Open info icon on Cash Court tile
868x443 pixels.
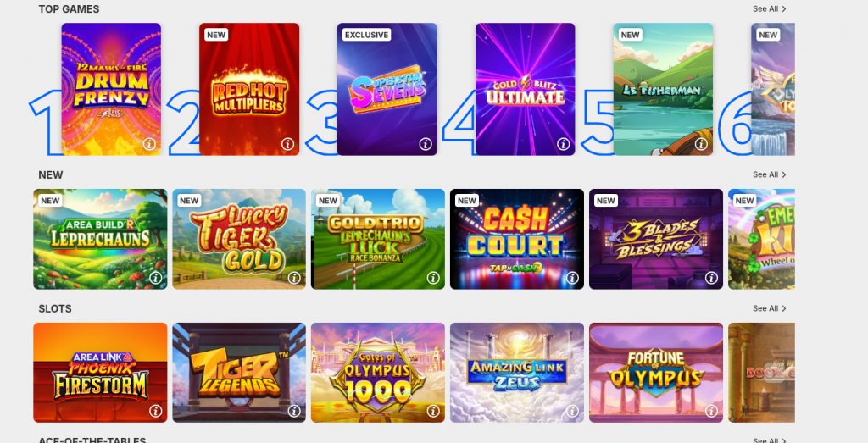tap(572, 278)
